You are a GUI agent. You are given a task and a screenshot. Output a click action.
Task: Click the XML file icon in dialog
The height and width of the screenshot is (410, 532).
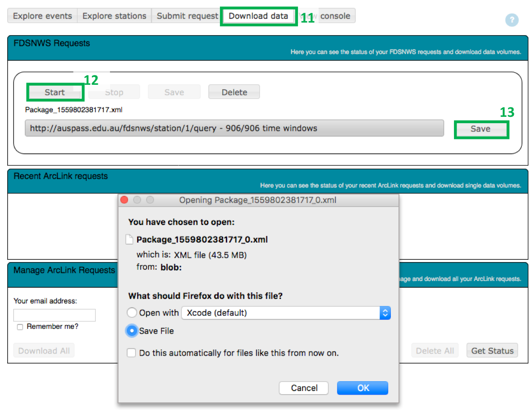point(129,240)
